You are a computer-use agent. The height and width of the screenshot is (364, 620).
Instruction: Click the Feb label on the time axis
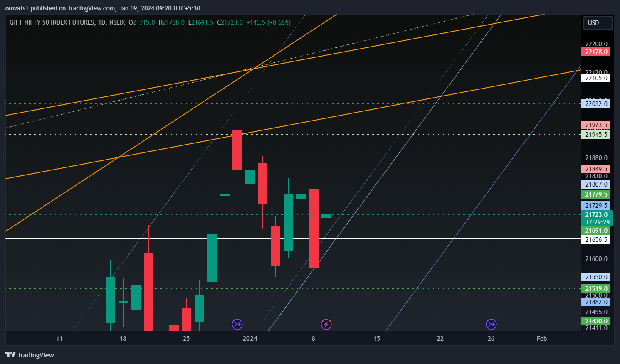(x=542, y=339)
